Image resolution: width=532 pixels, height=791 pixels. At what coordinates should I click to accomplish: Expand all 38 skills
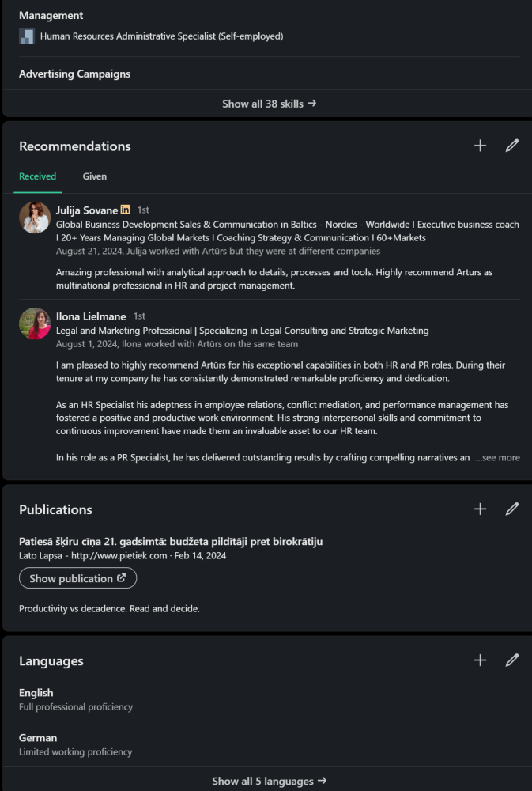(x=269, y=104)
